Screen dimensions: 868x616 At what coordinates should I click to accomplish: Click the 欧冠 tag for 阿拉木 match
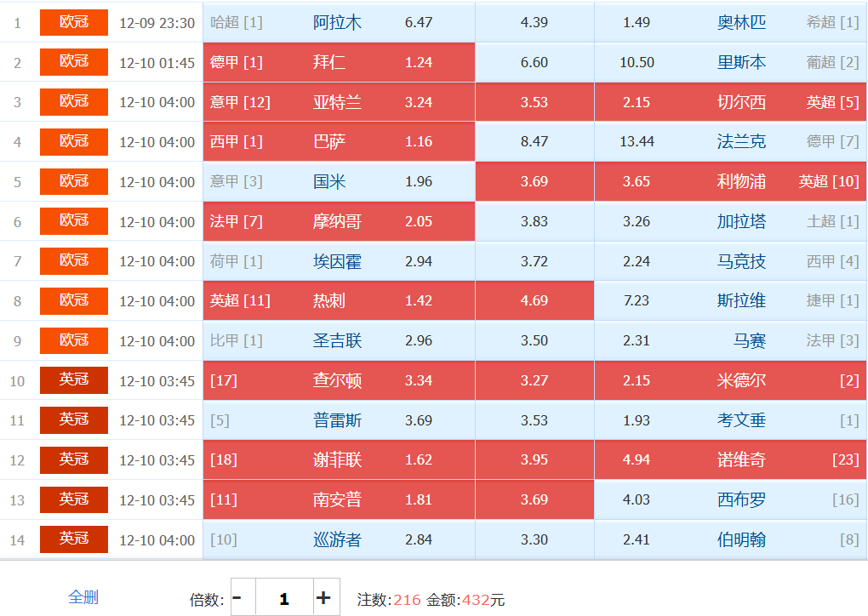(74, 23)
